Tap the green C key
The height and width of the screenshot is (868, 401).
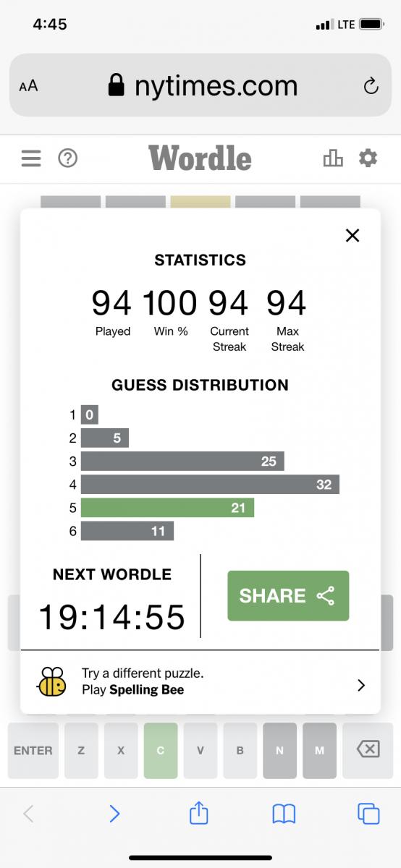(x=161, y=751)
